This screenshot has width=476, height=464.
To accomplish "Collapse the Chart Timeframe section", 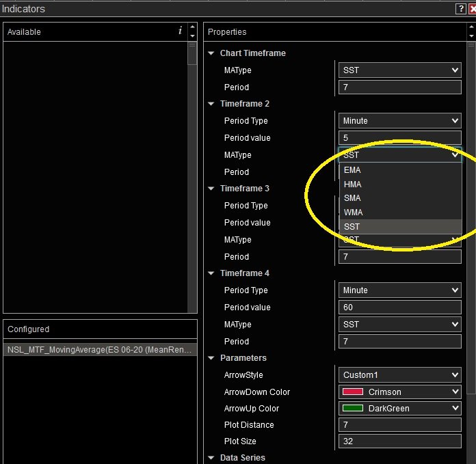I will (210, 53).
